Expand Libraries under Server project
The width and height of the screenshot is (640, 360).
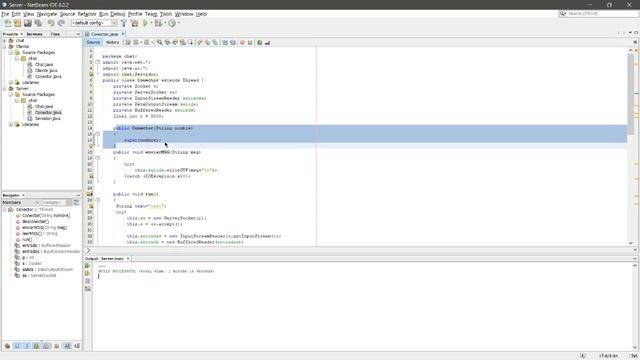(11, 124)
